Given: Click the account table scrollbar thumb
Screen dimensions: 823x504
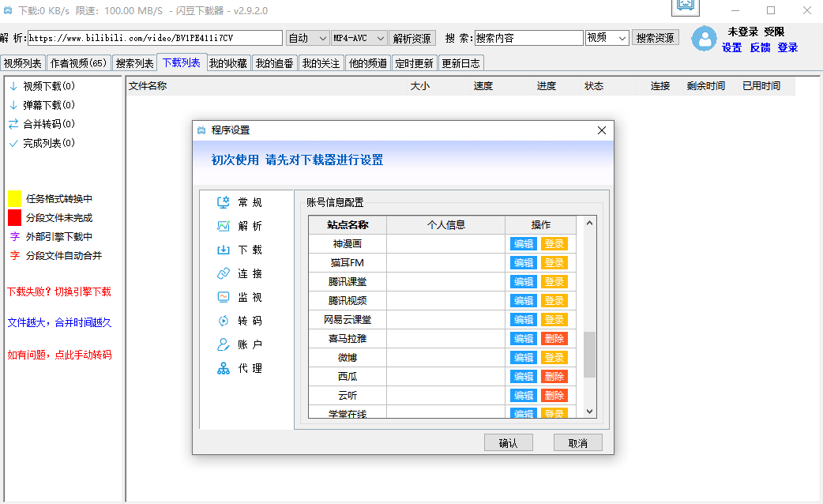Looking at the screenshot, I should click(589, 355).
